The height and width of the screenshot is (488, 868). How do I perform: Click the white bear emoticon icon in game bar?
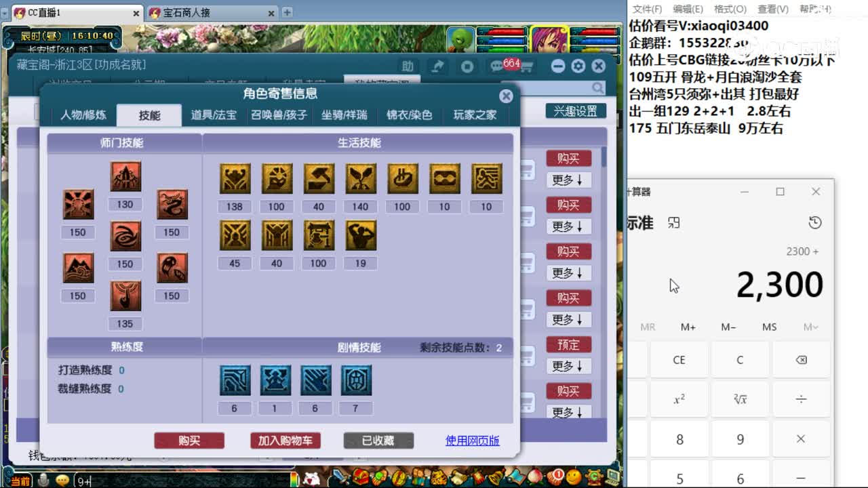[x=311, y=478]
